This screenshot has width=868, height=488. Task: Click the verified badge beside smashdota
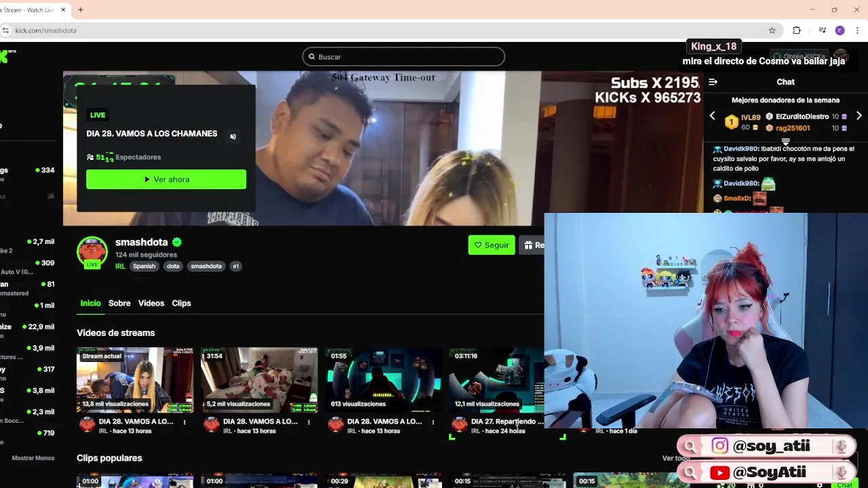177,242
